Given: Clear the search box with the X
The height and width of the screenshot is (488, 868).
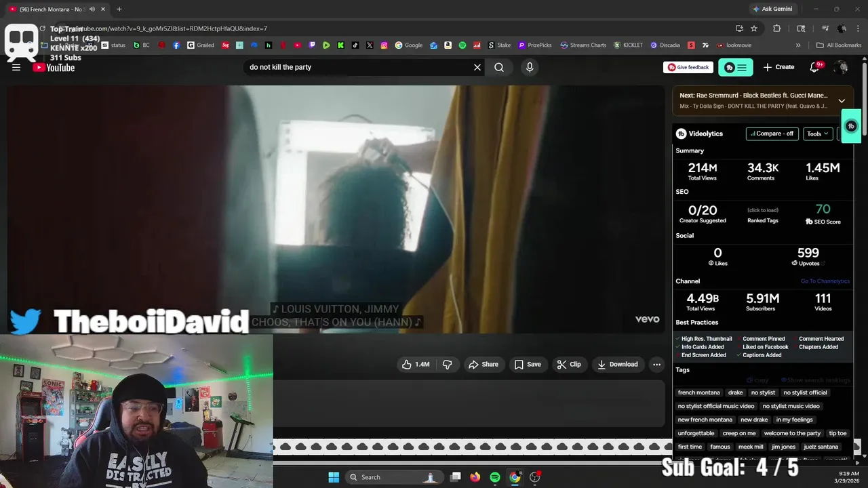Looking at the screenshot, I should click(x=477, y=67).
